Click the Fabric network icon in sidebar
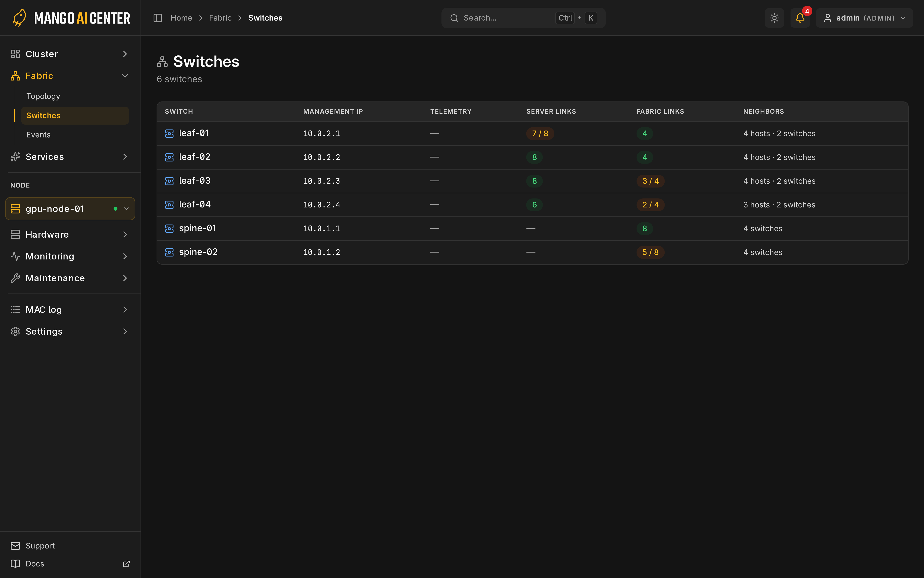 click(15, 76)
